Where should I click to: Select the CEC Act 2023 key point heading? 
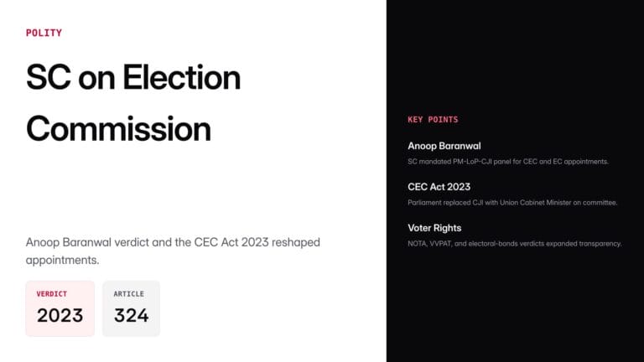click(439, 187)
